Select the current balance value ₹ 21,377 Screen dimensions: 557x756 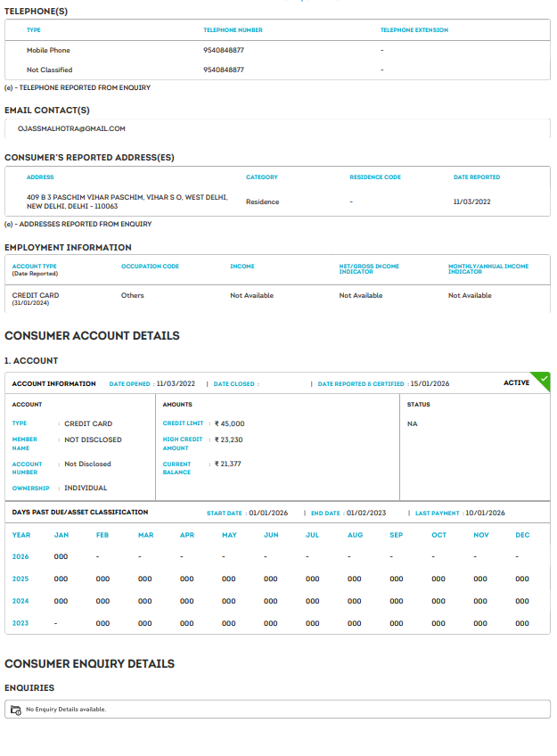[x=227, y=464]
